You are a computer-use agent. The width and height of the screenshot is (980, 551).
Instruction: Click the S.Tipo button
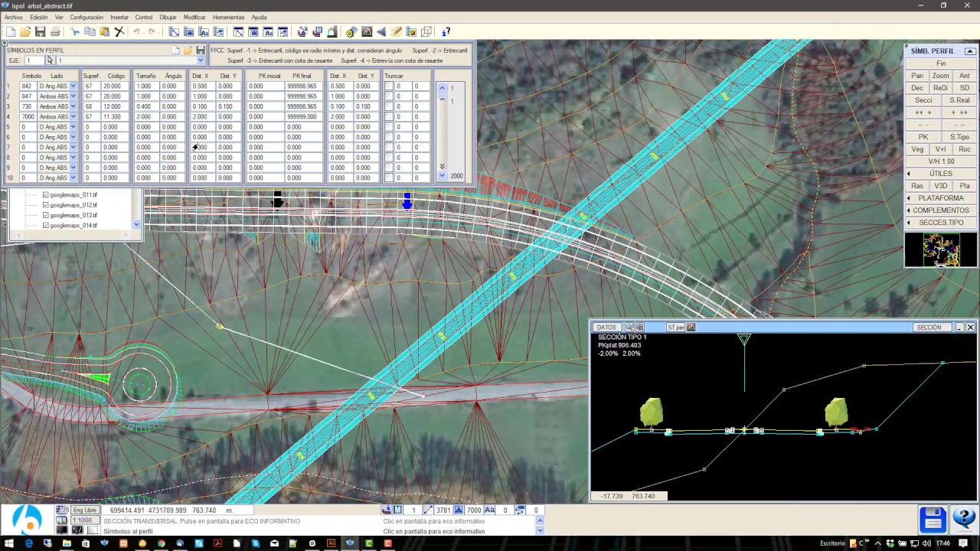959,137
